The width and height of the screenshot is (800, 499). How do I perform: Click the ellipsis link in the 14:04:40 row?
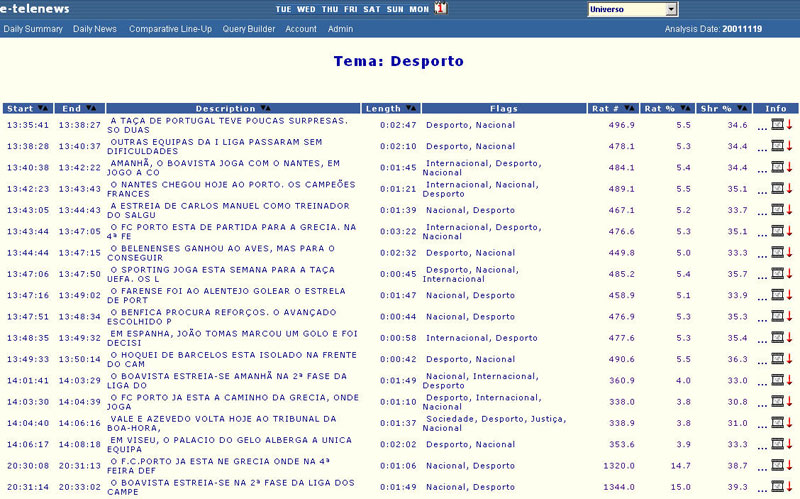pyautogui.click(x=762, y=426)
